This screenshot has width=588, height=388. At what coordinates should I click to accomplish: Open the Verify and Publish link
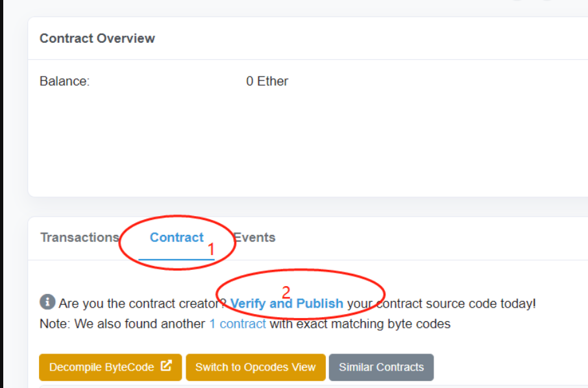tap(286, 303)
